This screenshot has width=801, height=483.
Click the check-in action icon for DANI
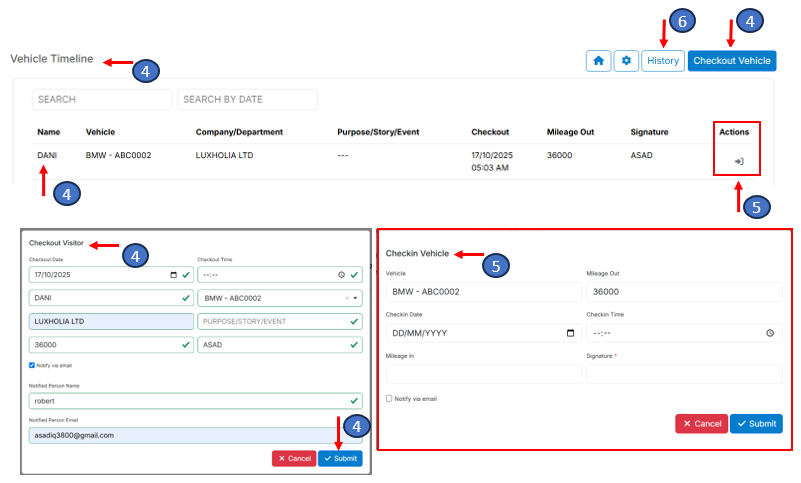(738, 161)
